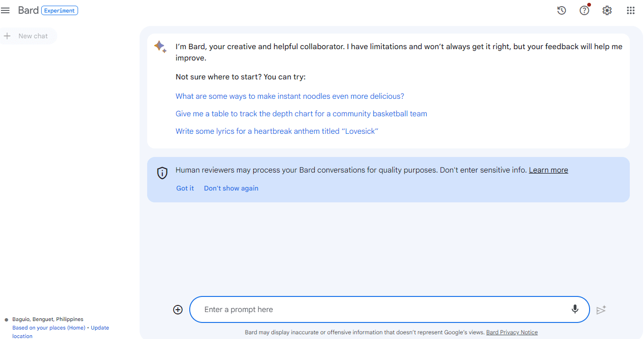This screenshot has height=339, width=644.
Task: Open the Bard Privacy Notice link
Action: 512,332
